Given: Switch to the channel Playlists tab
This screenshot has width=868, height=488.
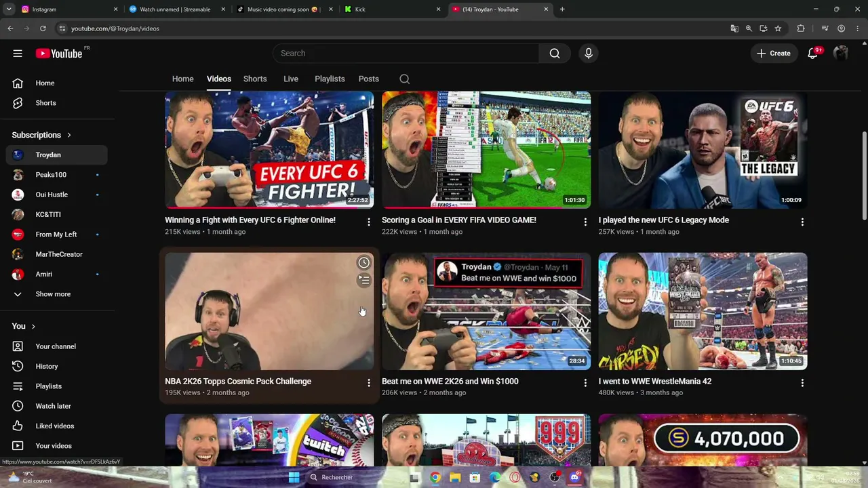Looking at the screenshot, I should pos(330,79).
